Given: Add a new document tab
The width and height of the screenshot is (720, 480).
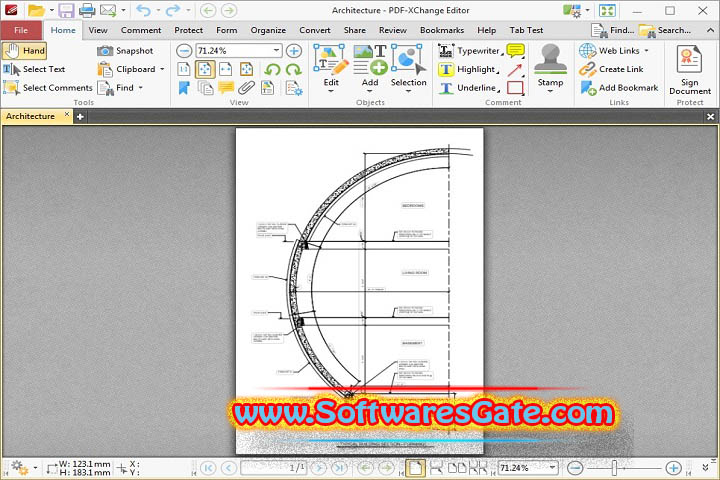Looking at the screenshot, I should (x=80, y=117).
